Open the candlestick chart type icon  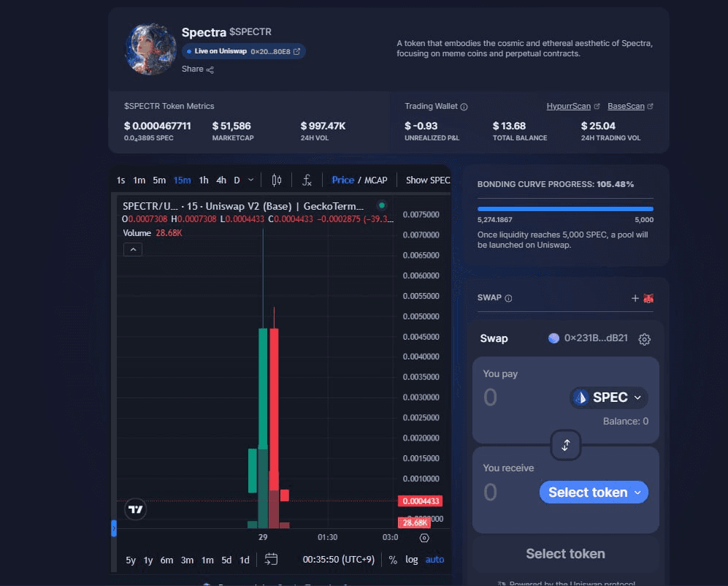[277, 180]
